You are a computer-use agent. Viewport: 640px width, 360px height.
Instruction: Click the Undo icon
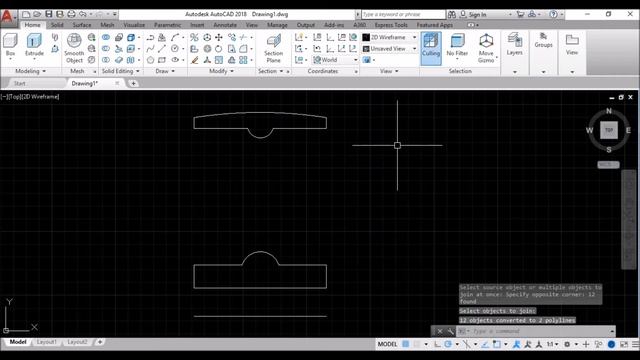click(x=83, y=14)
